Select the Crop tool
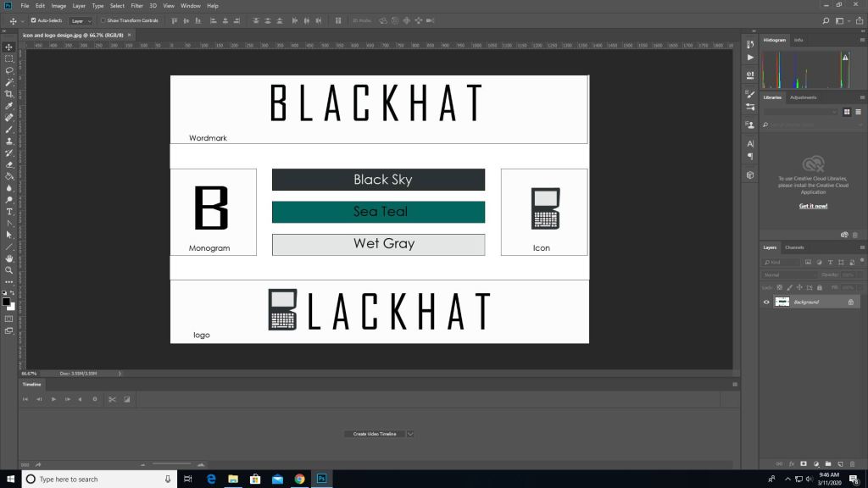The image size is (868, 488). pyautogui.click(x=9, y=94)
